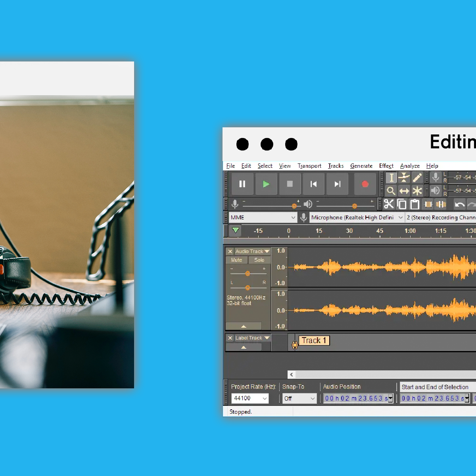This screenshot has height=476, width=476.
Task: Click the Pause transport button
Action: pos(242,184)
